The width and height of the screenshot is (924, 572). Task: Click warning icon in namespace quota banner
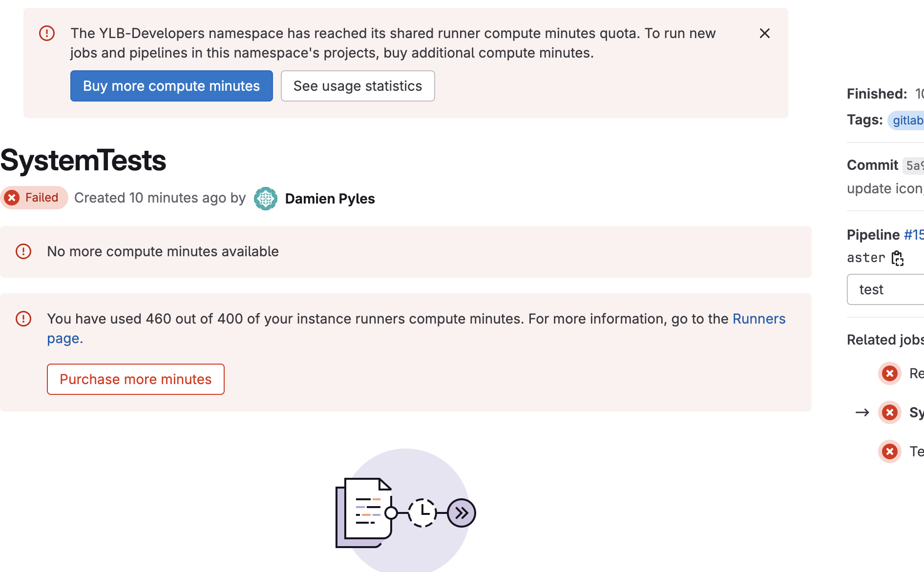(47, 33)
